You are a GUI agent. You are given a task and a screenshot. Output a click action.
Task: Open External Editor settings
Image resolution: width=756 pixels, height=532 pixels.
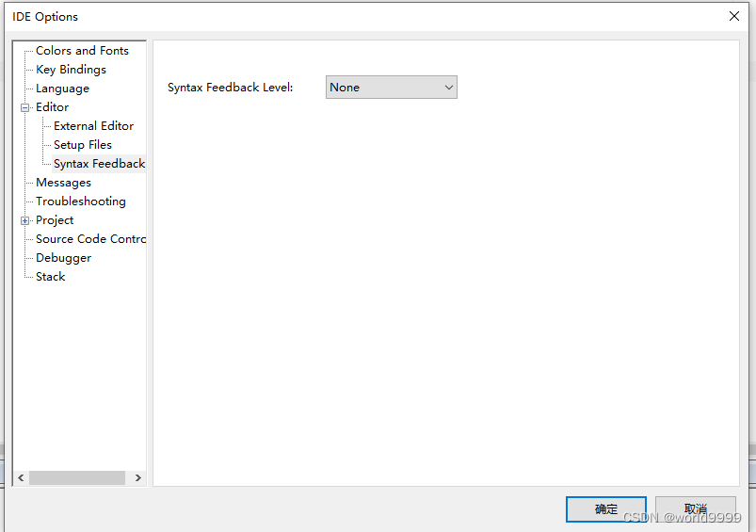pyautogui.click(x=93, y=126)
